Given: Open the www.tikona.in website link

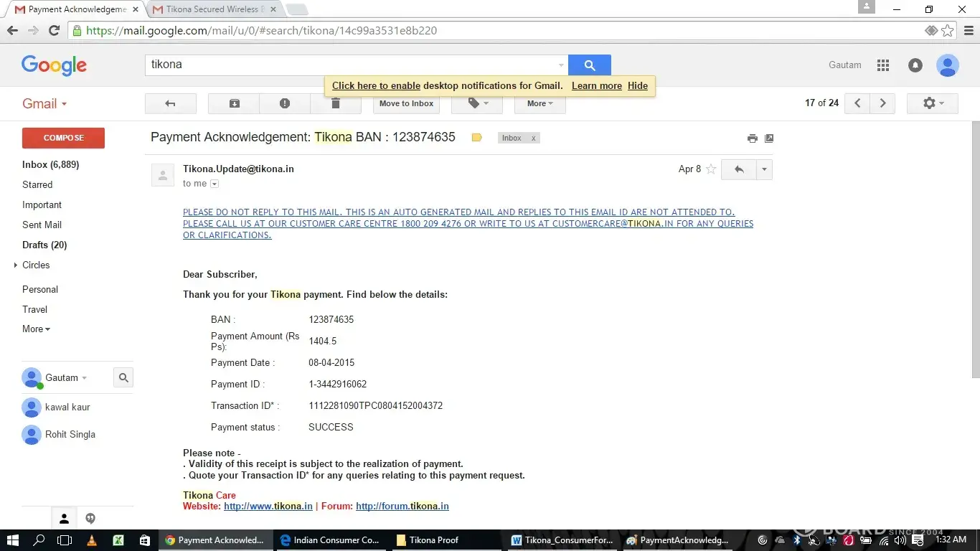Looking at the screenshot, I should pos(268,506).
